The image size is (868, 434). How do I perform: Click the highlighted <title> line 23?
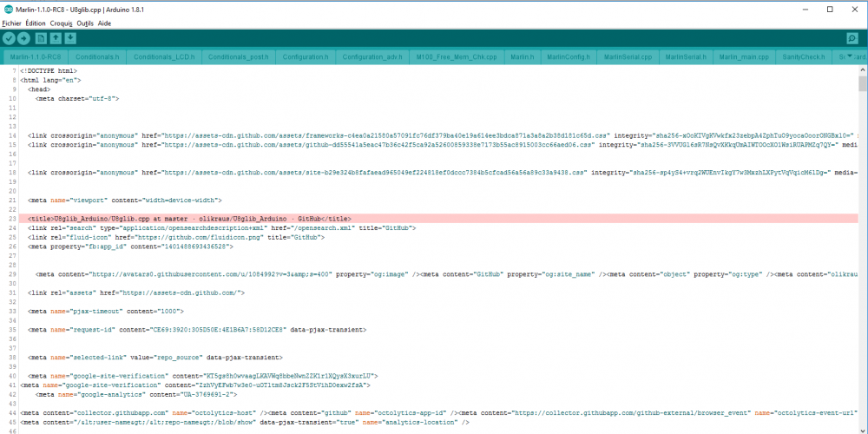click(x=438, y=219)
